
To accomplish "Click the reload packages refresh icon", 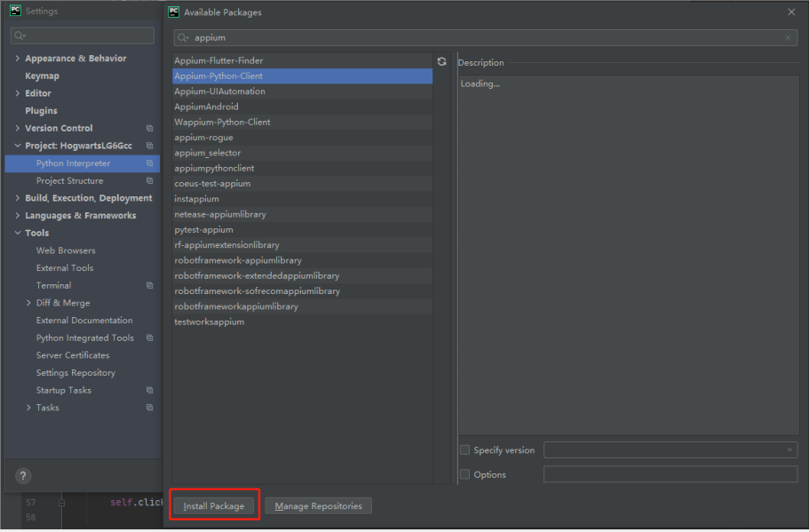I will 441,61.
